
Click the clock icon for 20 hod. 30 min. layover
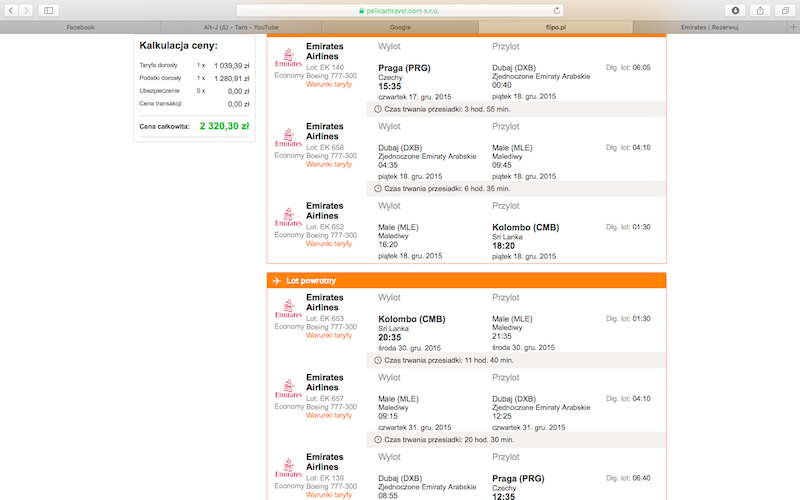pyautogui.click(x=378, y=440)
